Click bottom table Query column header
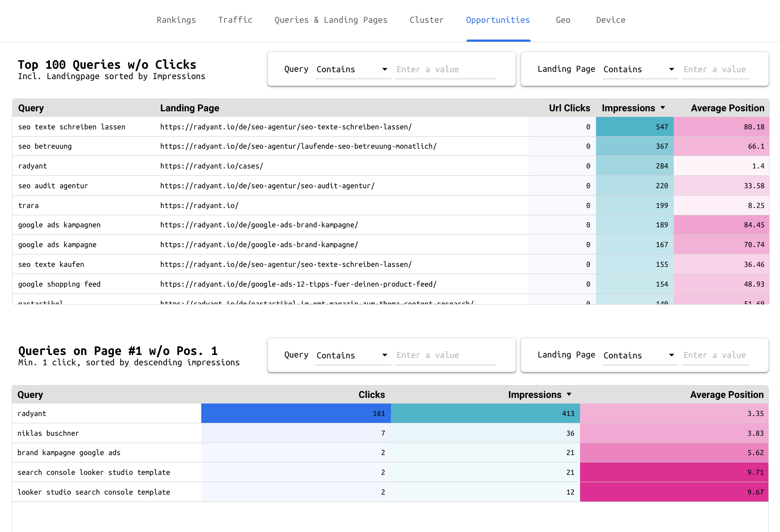The height and width of the screenshot is (532, 780). [30, 395]
